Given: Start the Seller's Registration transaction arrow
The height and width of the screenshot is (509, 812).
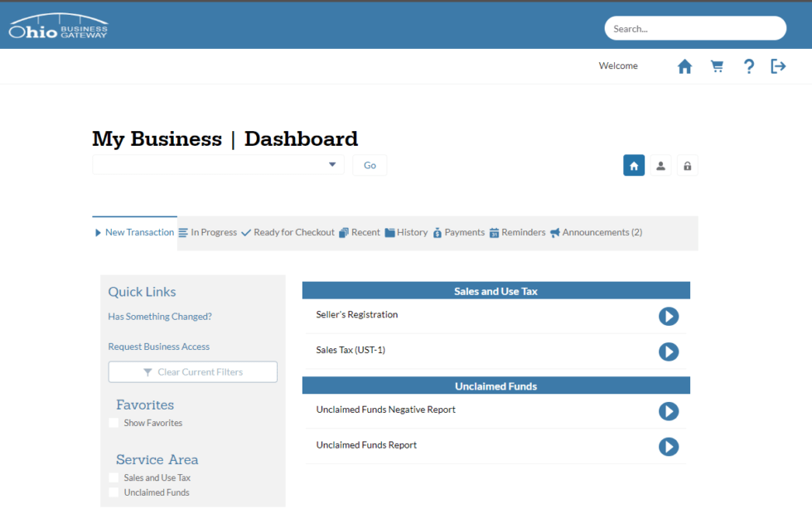Looking at the screenshot, I should (x=668, y=316).
